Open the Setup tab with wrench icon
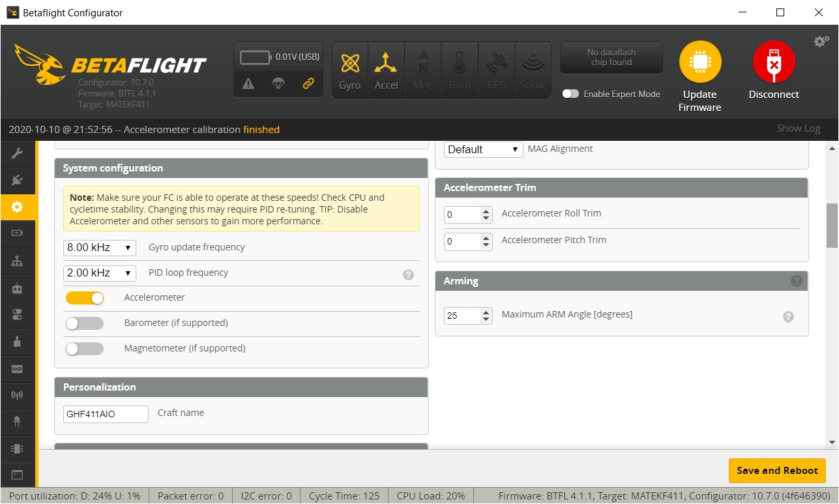Viewport: 839px width, 504px height. tap(18, 154)
